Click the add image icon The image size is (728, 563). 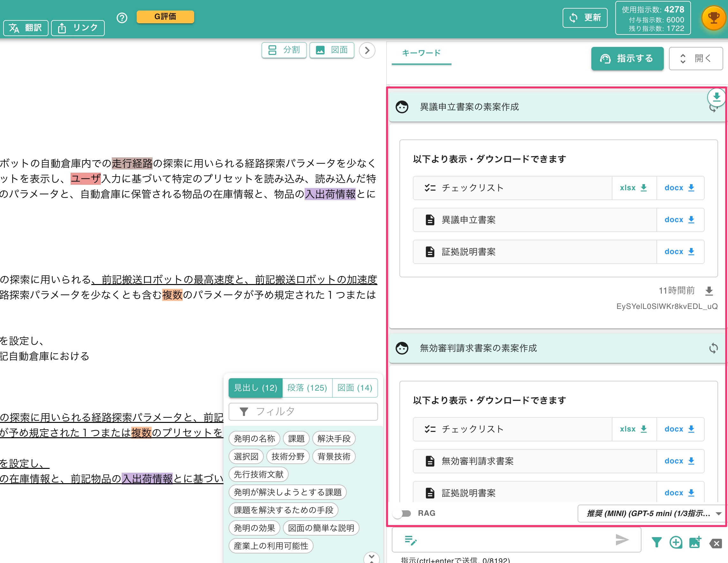click(695, 542)
